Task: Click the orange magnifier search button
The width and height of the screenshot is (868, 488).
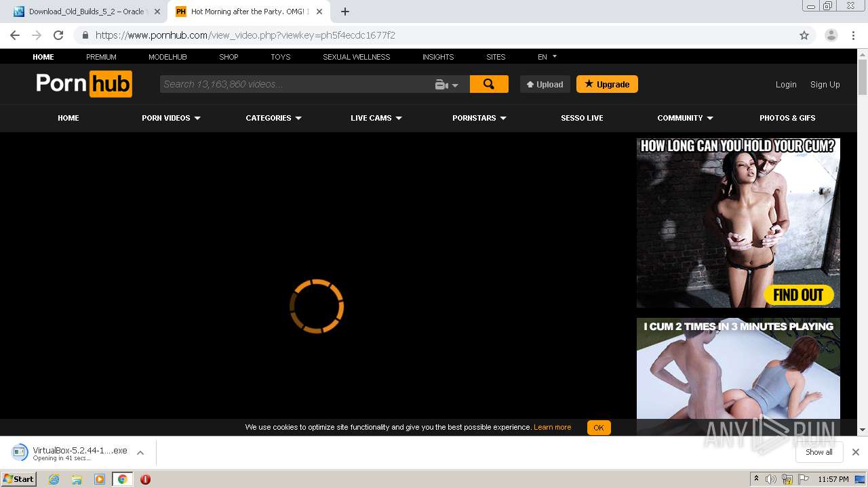Action: point(489,84)
